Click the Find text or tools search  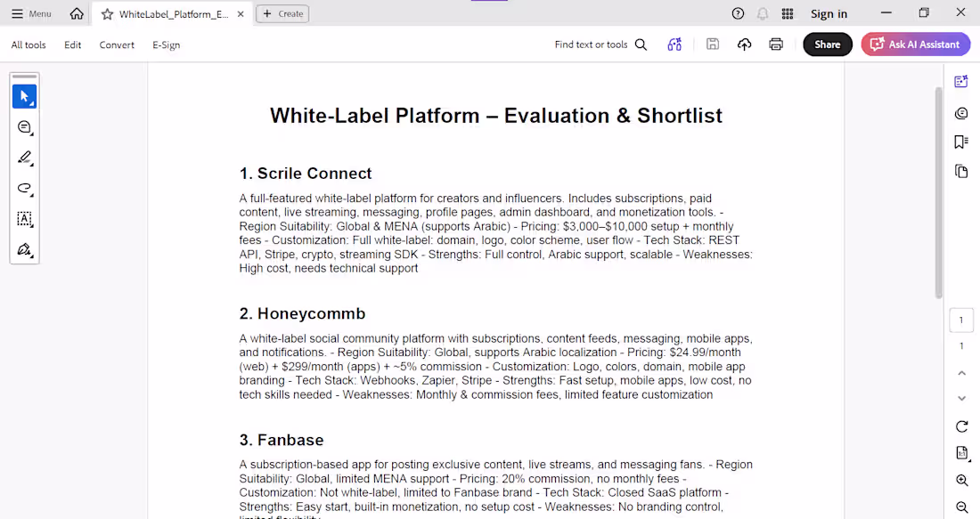[600, 45]
